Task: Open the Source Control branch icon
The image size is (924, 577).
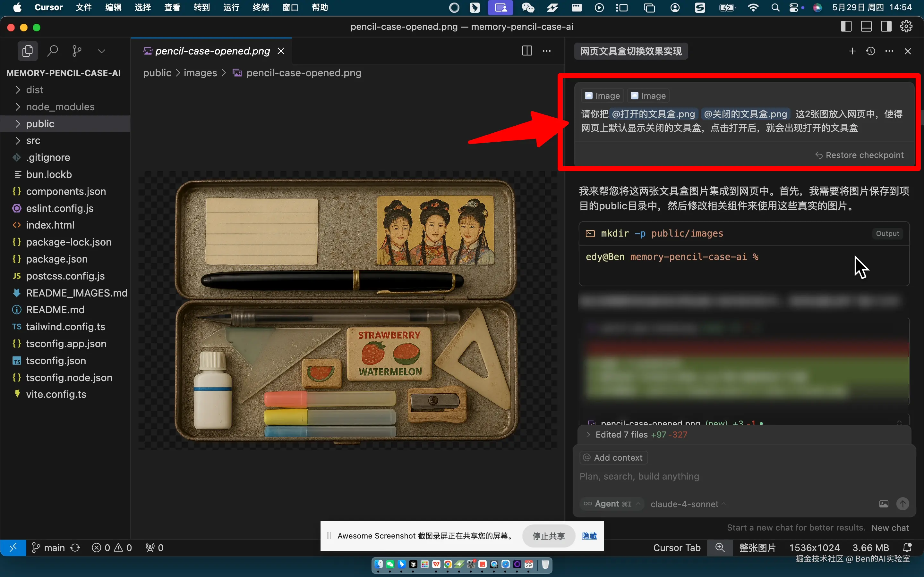Action: [x=77, y=51]
